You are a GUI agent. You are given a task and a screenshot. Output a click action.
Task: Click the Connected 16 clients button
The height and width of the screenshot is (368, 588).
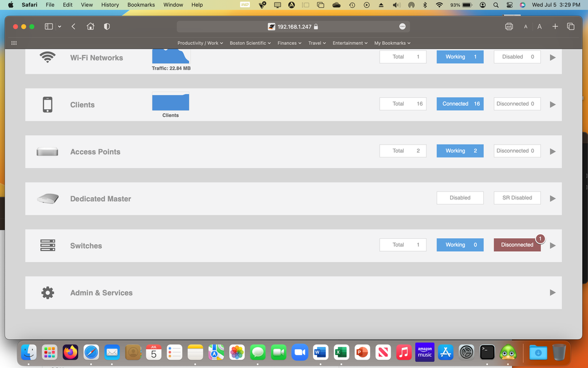pos(460,104)
